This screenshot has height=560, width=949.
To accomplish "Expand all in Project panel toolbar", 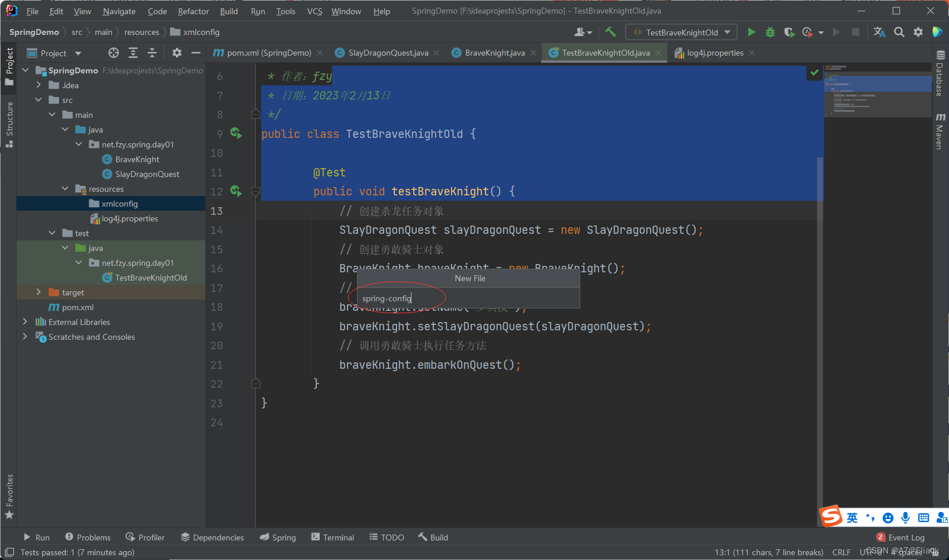I will coord(133,53).
